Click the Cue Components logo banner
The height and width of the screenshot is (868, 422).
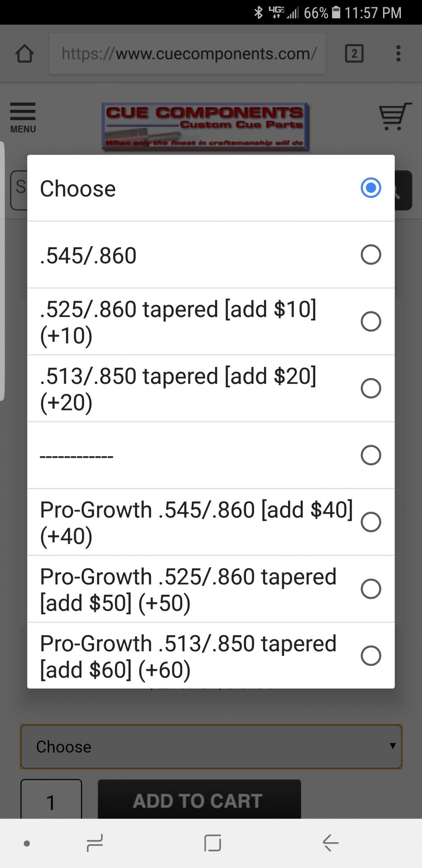pos(205,126)
